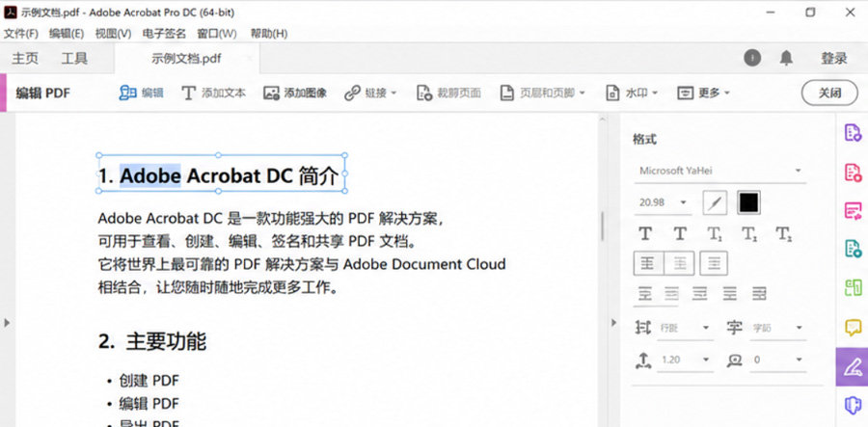Apply bold with the first T button
Viewport: 868px width, 427px height.
click(645, 234)
